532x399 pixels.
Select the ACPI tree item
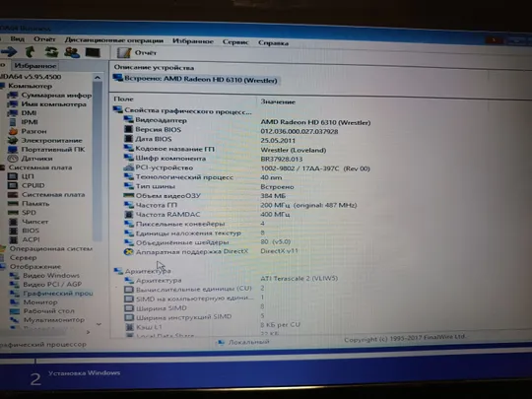point(25,239)
